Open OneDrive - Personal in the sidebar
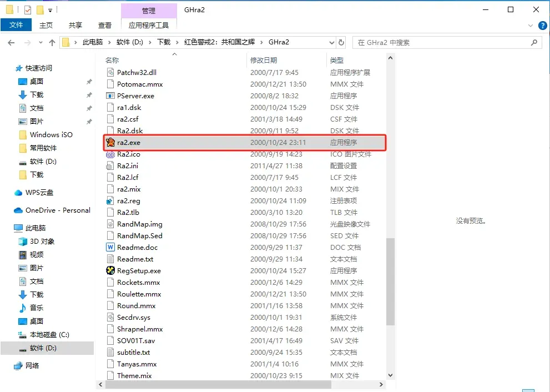This screenshot has width=550, height=392. 52,210
